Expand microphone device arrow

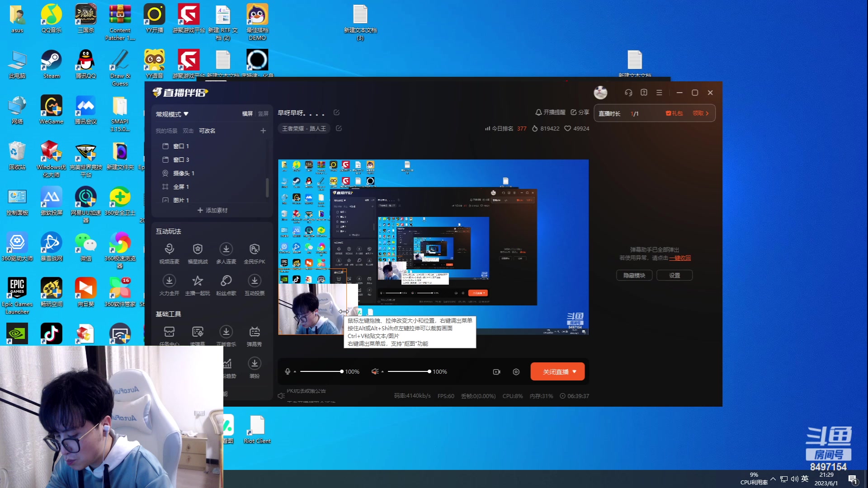click(295, 372)
